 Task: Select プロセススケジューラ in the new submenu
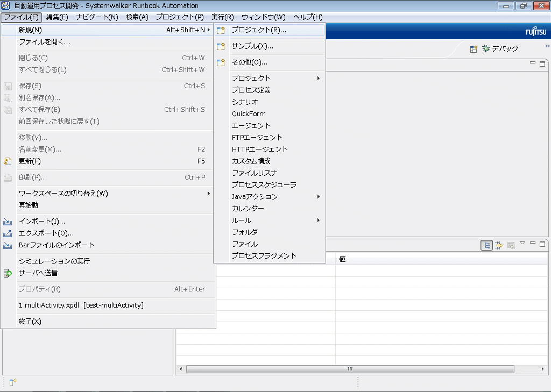point(270,185)
